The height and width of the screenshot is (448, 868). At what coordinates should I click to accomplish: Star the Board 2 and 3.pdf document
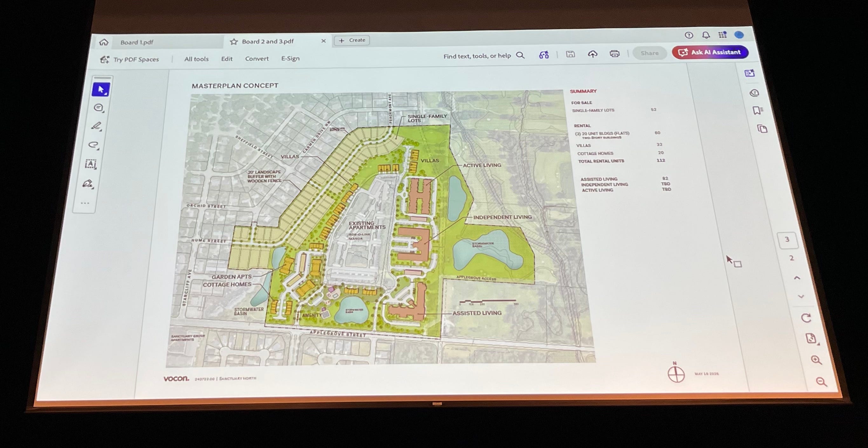(234, 41)
